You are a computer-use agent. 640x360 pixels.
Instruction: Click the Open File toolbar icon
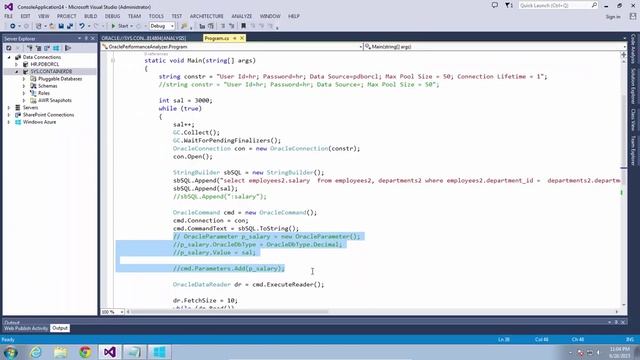[52, 26]
